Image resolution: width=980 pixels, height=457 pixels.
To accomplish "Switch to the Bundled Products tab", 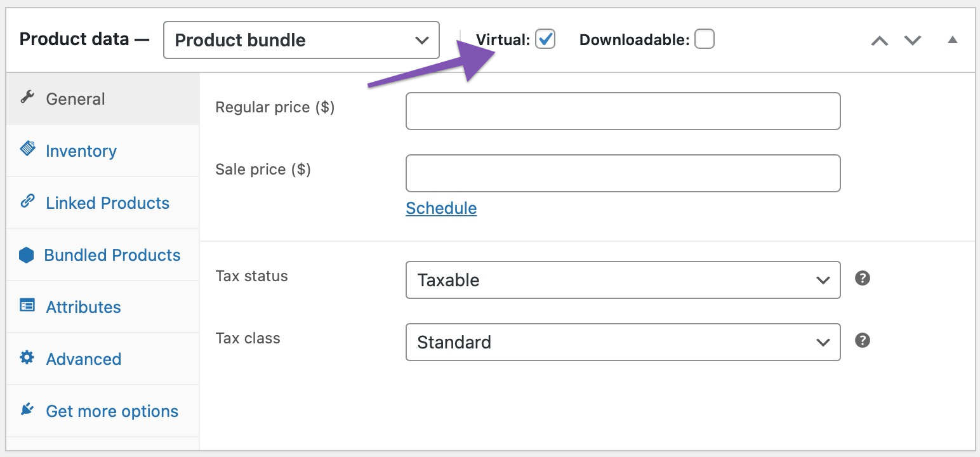I will pos(112,255).
